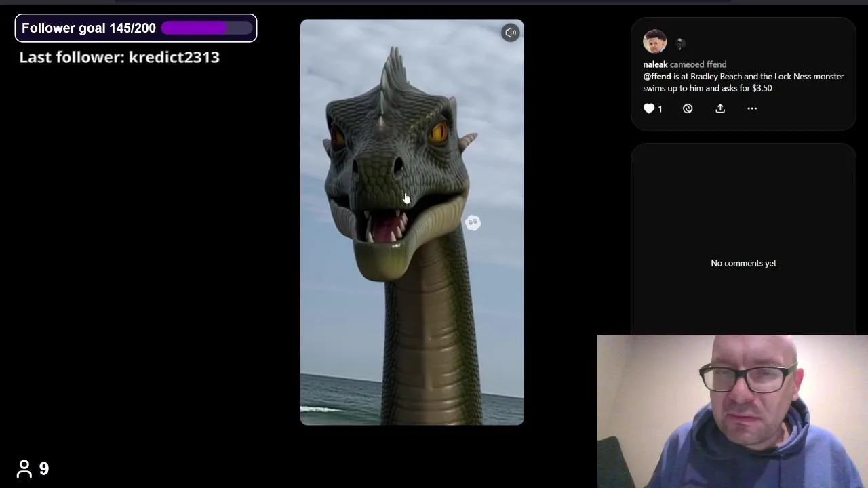Click the streamer webcam overlay
The height and width of the screenshot is (488, 868).
click(732, 411)
